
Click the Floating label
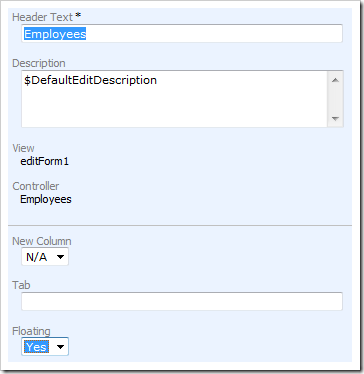[x=31, y=331]
